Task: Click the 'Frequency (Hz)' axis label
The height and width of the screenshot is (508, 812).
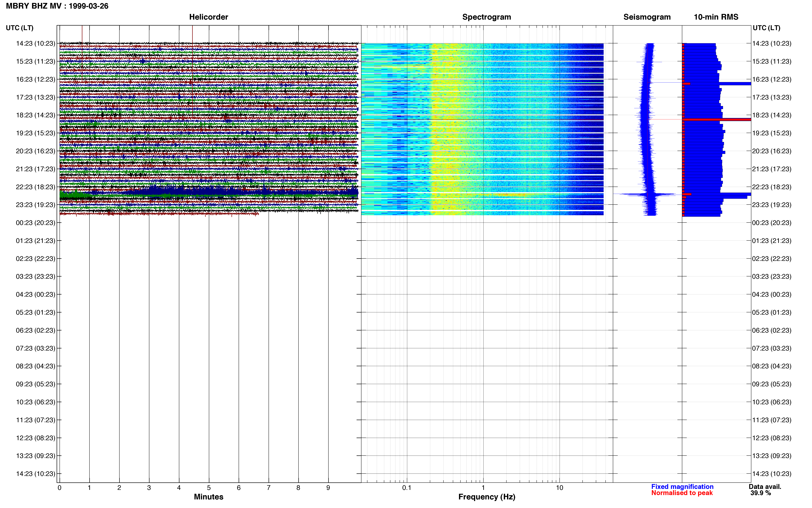Action: coord(487,497)
